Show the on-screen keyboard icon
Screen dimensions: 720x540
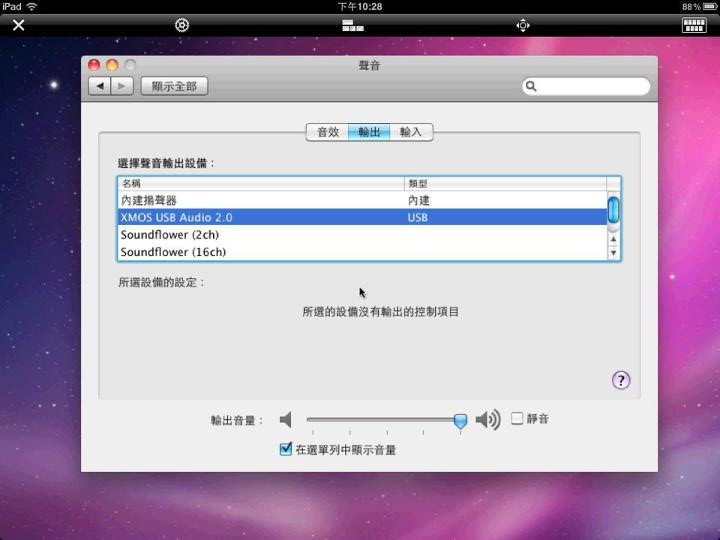click(x=694, y=25)
